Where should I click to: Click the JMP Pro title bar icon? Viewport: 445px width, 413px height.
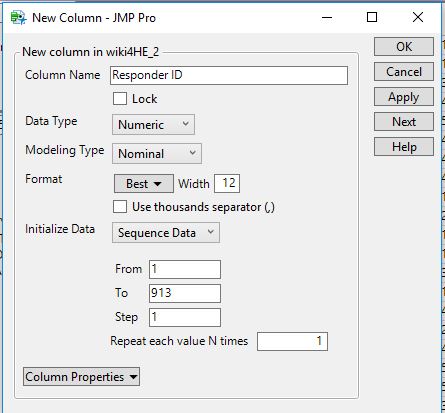pyautogui.click(x=18, y=17)
